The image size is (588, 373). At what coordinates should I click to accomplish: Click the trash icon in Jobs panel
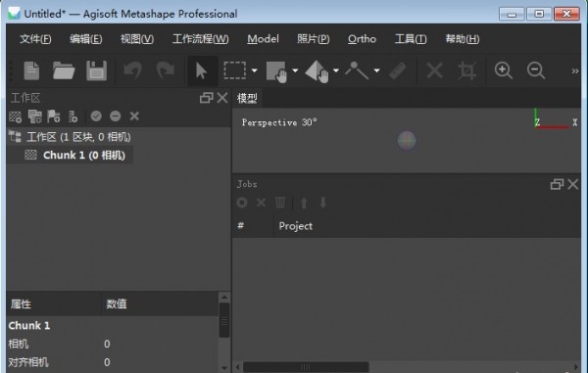(280, 203)
